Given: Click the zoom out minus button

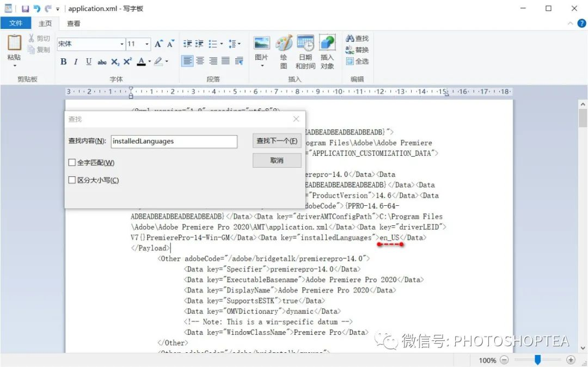Looking at the screenshot, I should (504, 360).
